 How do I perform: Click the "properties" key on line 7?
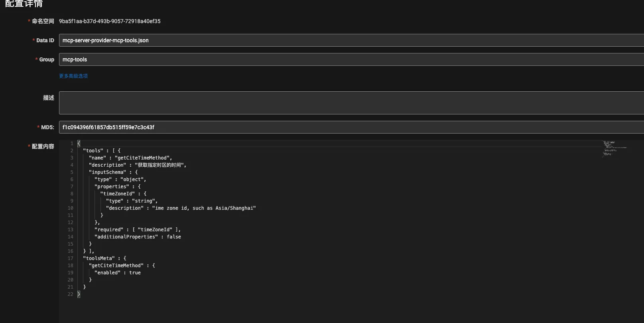pyautogui.click(x=112, y=187)
